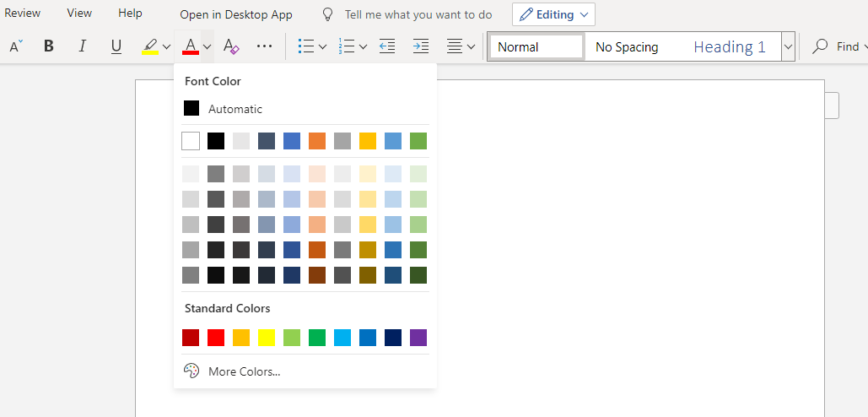
Task: Click the Tell me lightbulb icon
Action: click(327, 15)
